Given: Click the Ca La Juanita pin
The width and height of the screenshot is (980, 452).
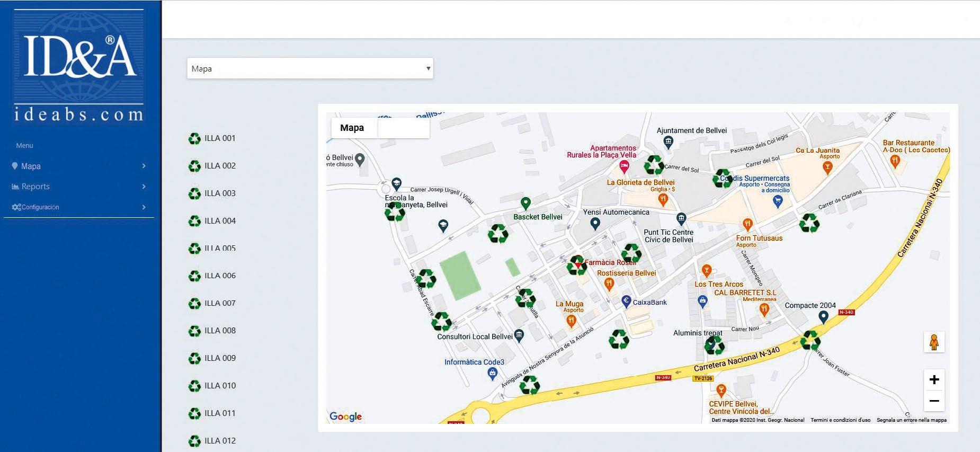Looking at the screenshot, I should tap(827, 167).
